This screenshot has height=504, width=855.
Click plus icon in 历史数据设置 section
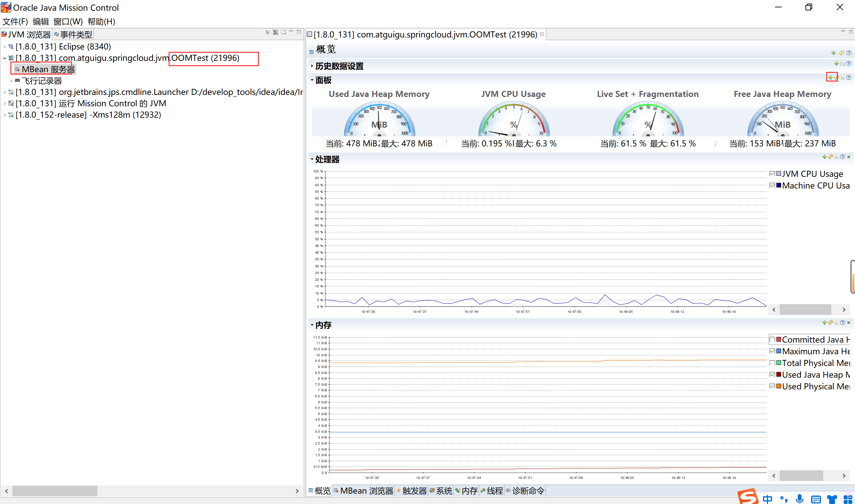tap(837, 64)
